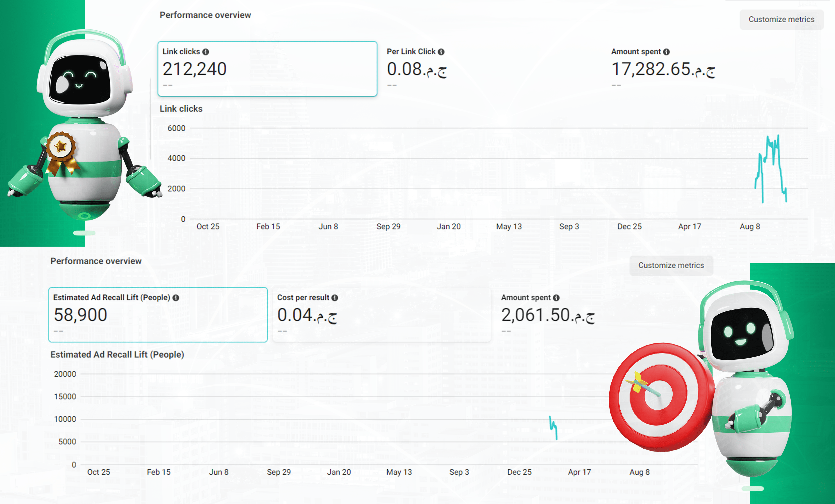Click the info icon beside Per Link Click
This screenshot has height=504, width=835.
click(441, 52)
